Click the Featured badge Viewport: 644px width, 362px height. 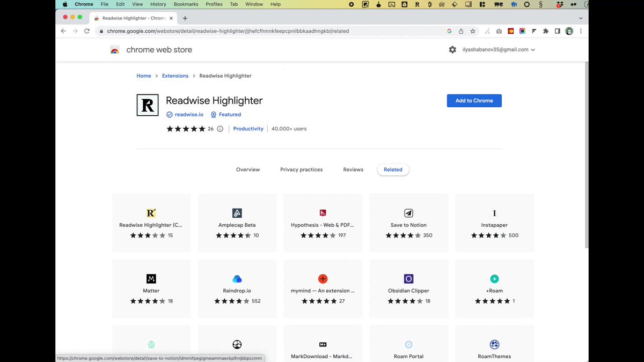point(226,114)
